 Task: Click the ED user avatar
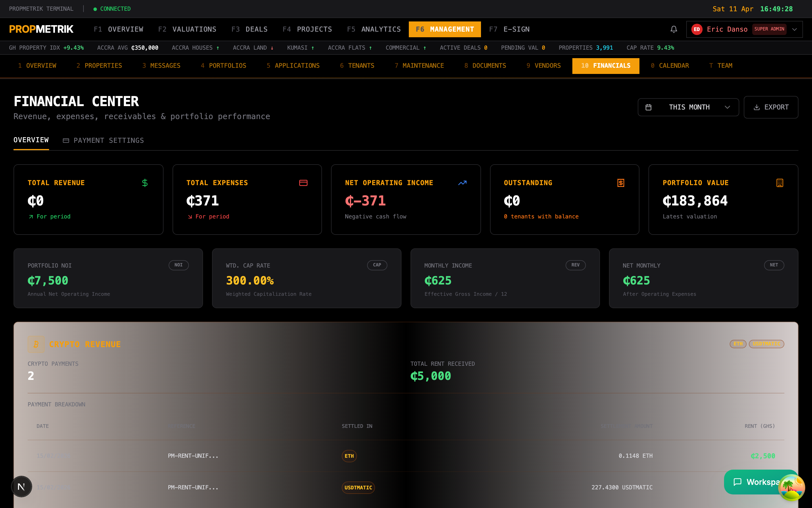click(697, 29)
